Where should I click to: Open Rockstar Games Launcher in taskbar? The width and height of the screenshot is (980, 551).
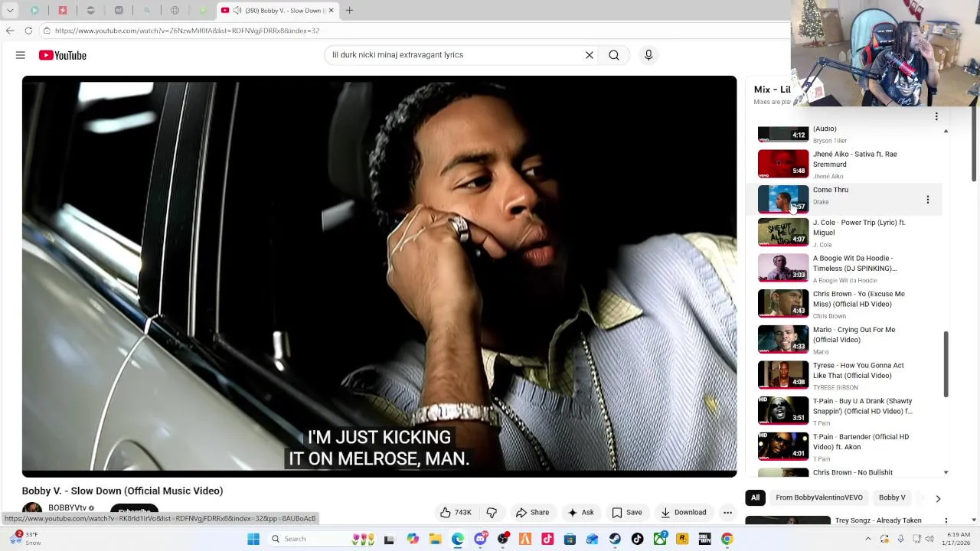[x=682, y=539]
